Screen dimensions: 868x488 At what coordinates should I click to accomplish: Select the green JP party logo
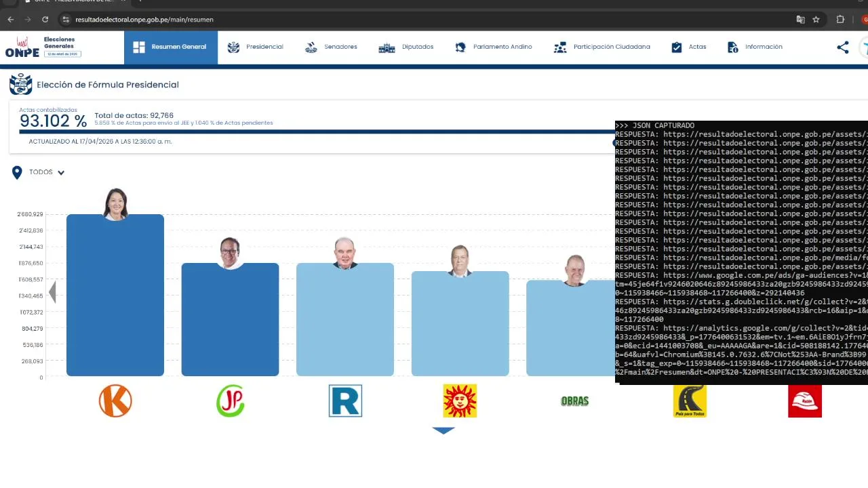point(231,401)
